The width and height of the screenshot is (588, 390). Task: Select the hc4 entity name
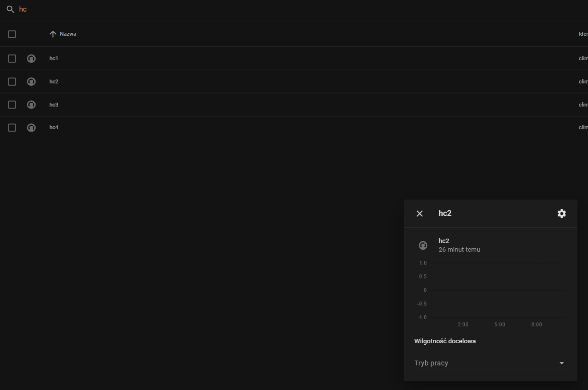click(54, 127)
